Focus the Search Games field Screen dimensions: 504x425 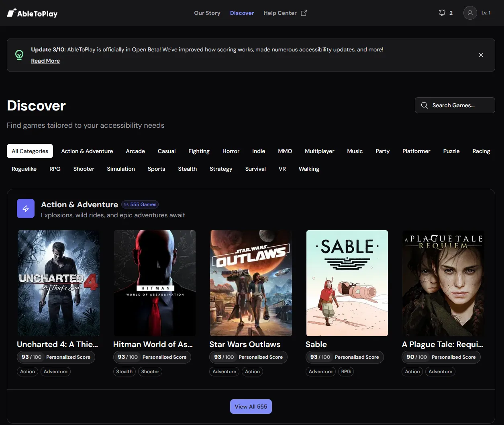point(455,105)
